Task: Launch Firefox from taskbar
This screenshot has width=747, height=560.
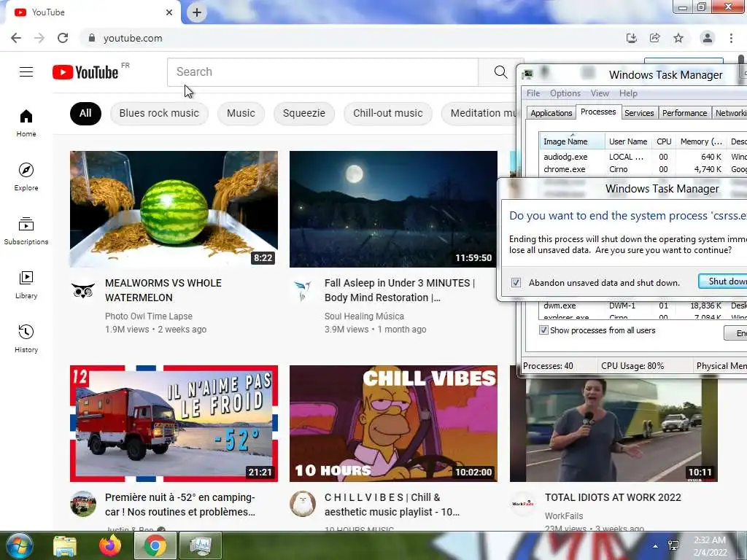Action: click(109, 545)
